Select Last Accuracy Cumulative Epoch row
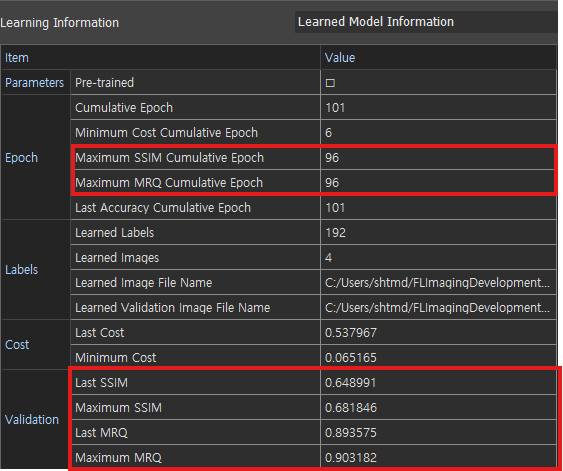563x471 pixels. point(313,208)
